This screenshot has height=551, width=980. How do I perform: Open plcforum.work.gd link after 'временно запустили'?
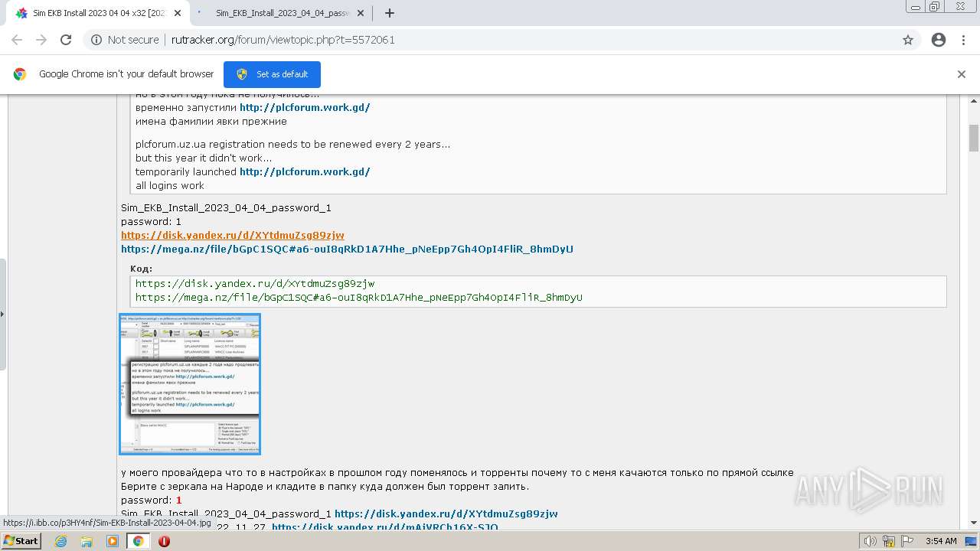pyautogui.click(x=305, y=108)
